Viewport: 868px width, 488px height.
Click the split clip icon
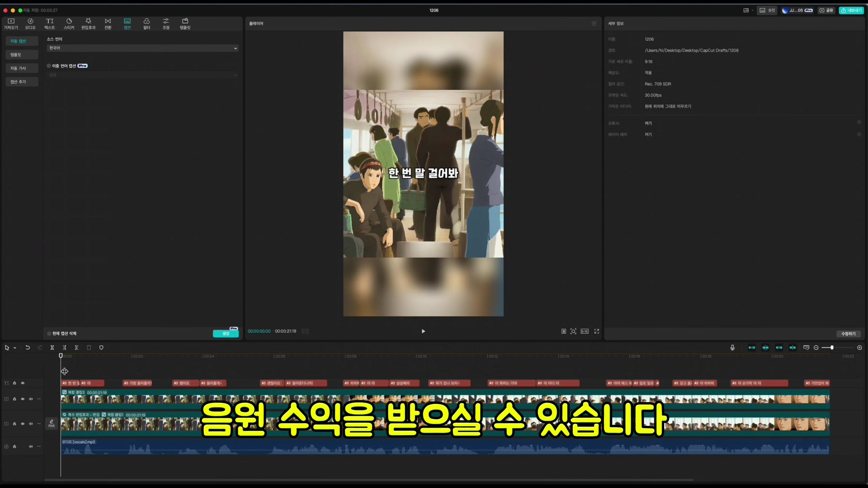[52, 348]
